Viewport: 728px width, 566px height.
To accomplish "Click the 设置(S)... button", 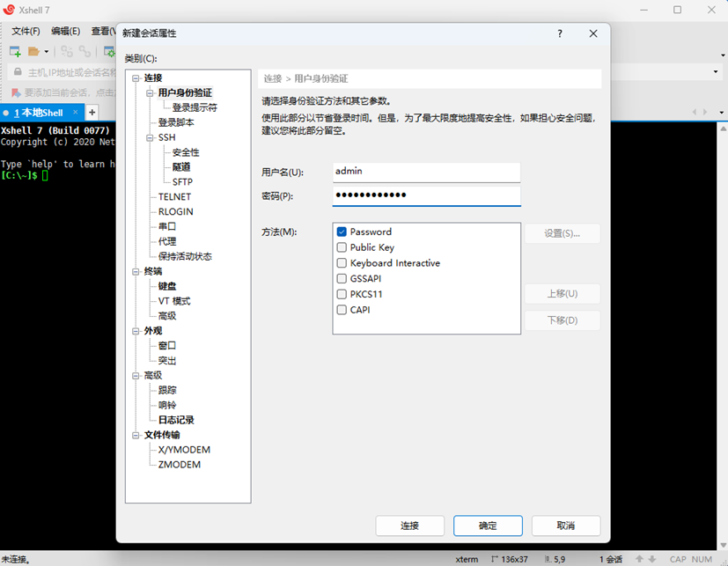I will pyautogui.click(x=563, y=233).
